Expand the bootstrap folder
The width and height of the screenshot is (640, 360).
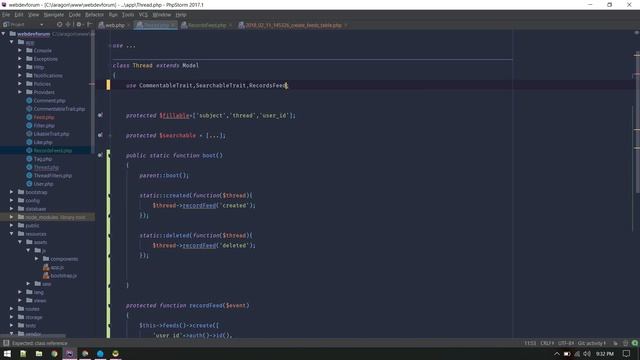coord(12,192)
